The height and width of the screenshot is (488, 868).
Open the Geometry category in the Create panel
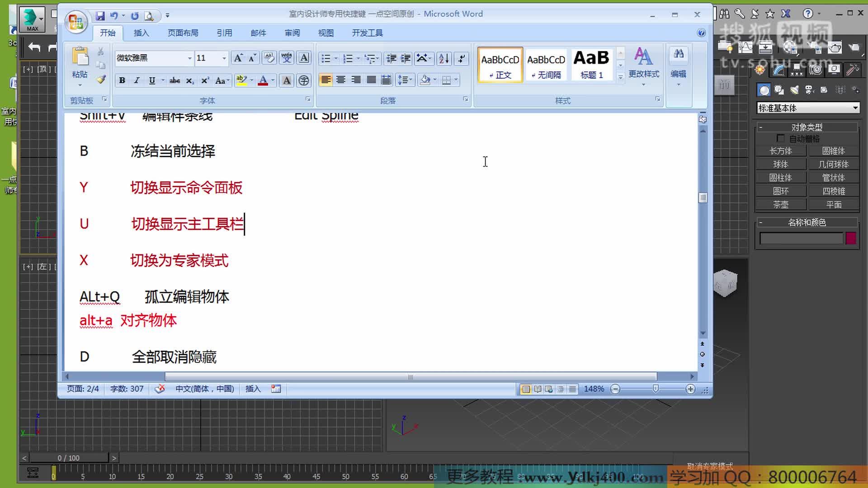[764, 90]
